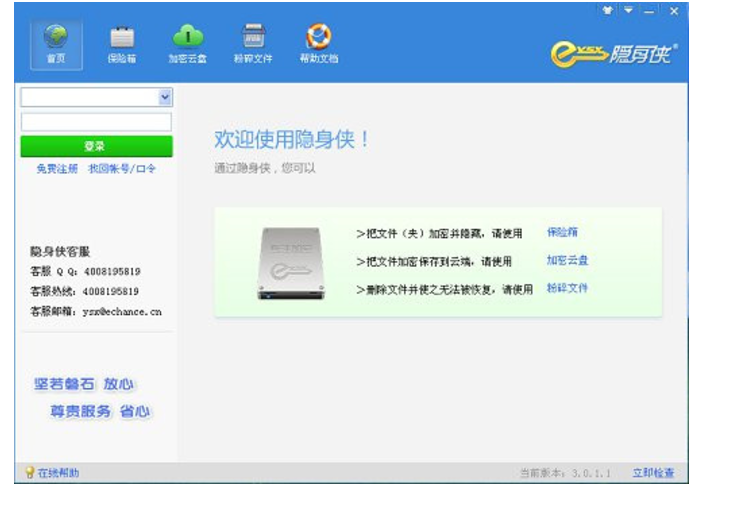Screen dimensions: 741x506
Task: Click the lightbulb icon beside 在线帮助
Action: tap(29, 473)
